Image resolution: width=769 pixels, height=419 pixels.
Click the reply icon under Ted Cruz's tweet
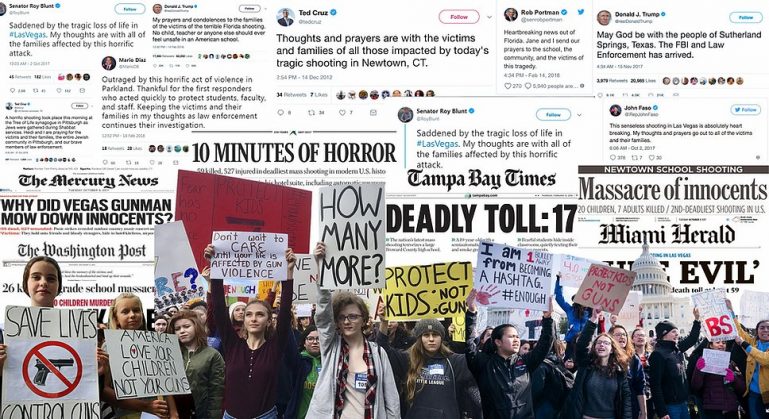coord(281,113)
